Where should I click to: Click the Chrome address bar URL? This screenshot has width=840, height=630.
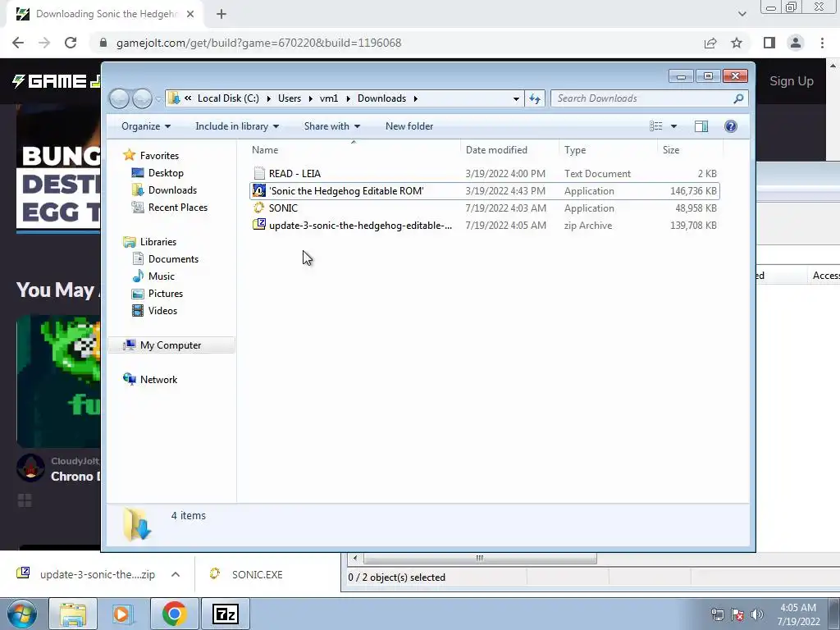pyautogui.click(x=258, y=43)
